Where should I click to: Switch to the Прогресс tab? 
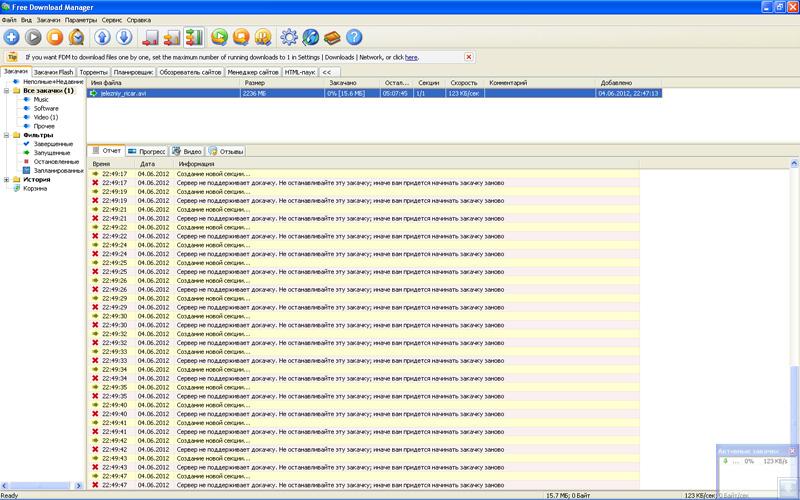(146, 152)
